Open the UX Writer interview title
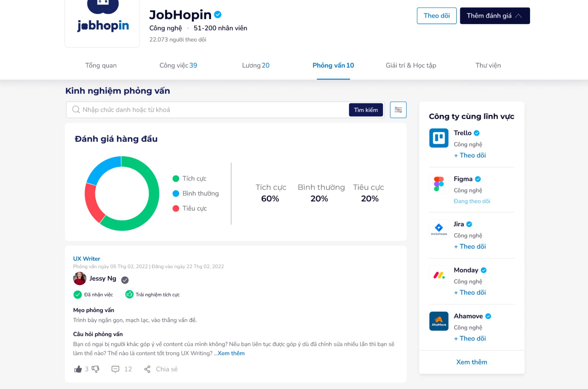The height and width of the screenshot is (389, 588). pyautogui.click(x=86, y=259)
